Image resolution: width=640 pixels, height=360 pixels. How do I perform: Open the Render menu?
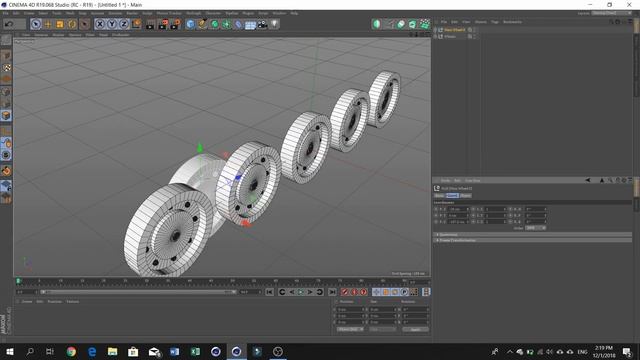pyautogui.click(x=132, y=13)
